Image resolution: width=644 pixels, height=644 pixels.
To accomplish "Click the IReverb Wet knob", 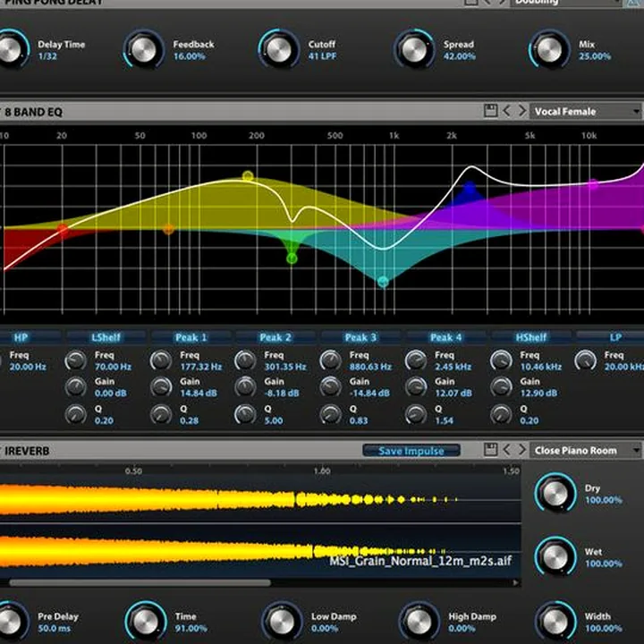I will click(x=555, y=556).
